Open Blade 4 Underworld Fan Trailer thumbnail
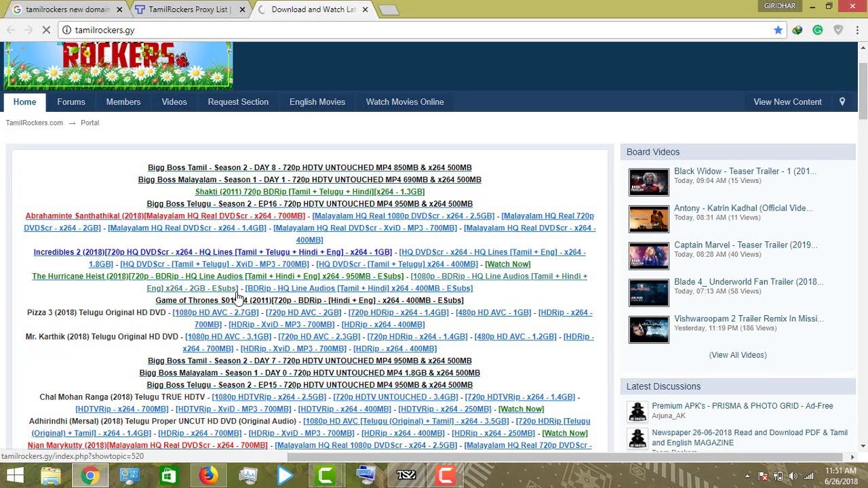 648,293
